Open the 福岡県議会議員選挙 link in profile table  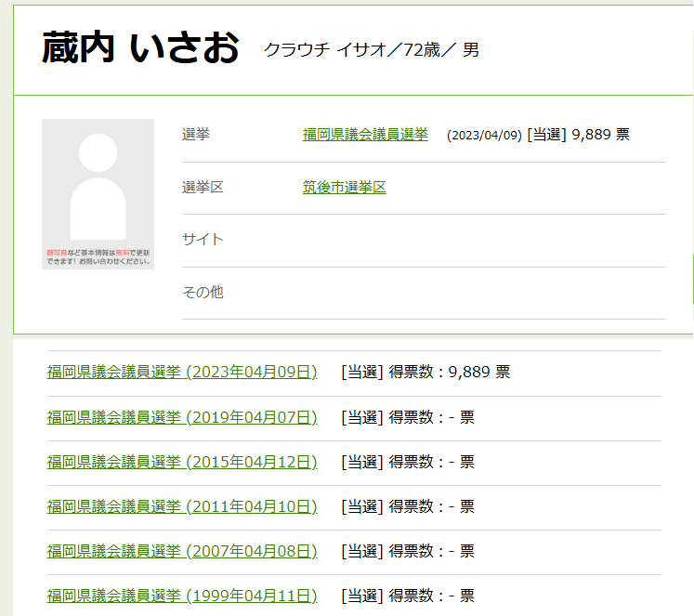[365, 135]
